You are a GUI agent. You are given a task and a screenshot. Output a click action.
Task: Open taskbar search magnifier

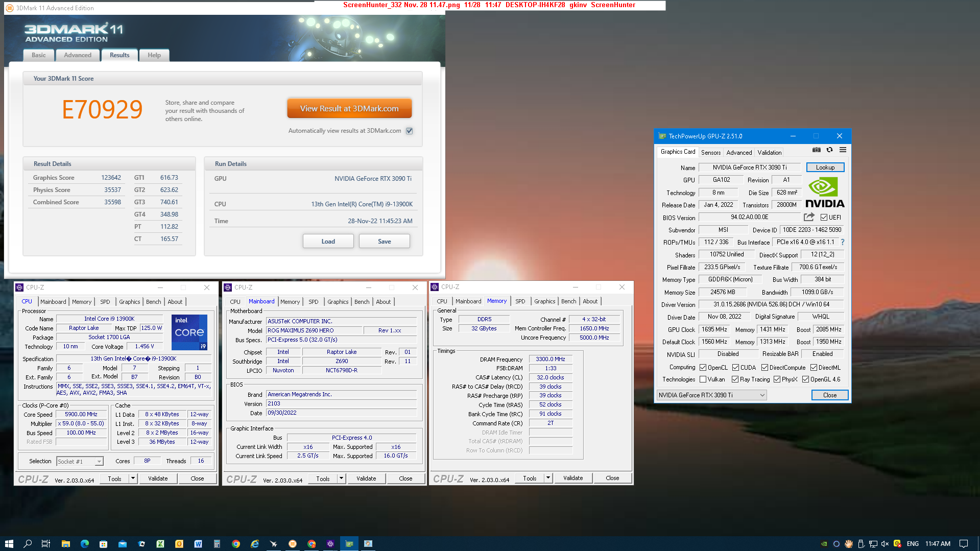click(28, 543)
